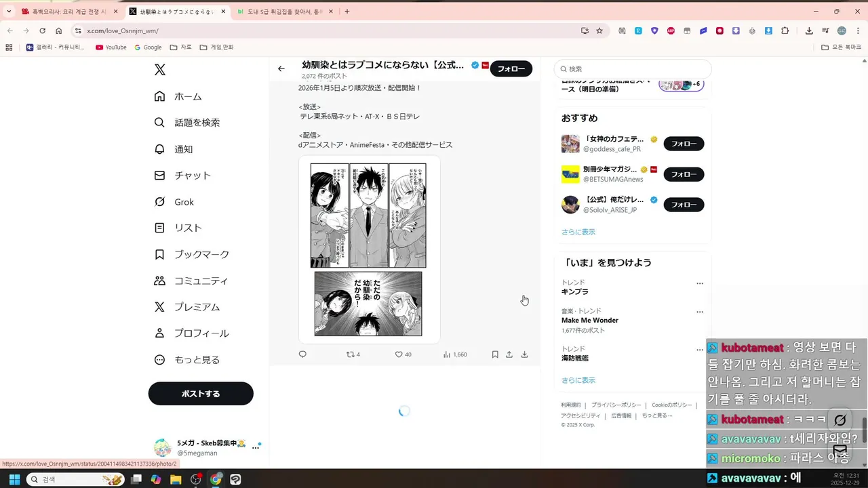Image resolution: width=868 pixels, height=488 pixels.
Task: Open the ABP Adblock Plus extension
Action: tap(671, 30)
